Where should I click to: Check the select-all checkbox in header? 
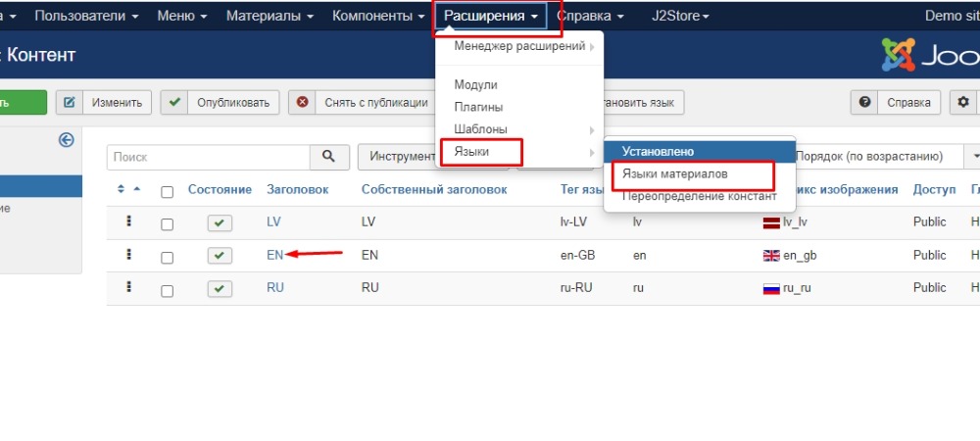167,191
